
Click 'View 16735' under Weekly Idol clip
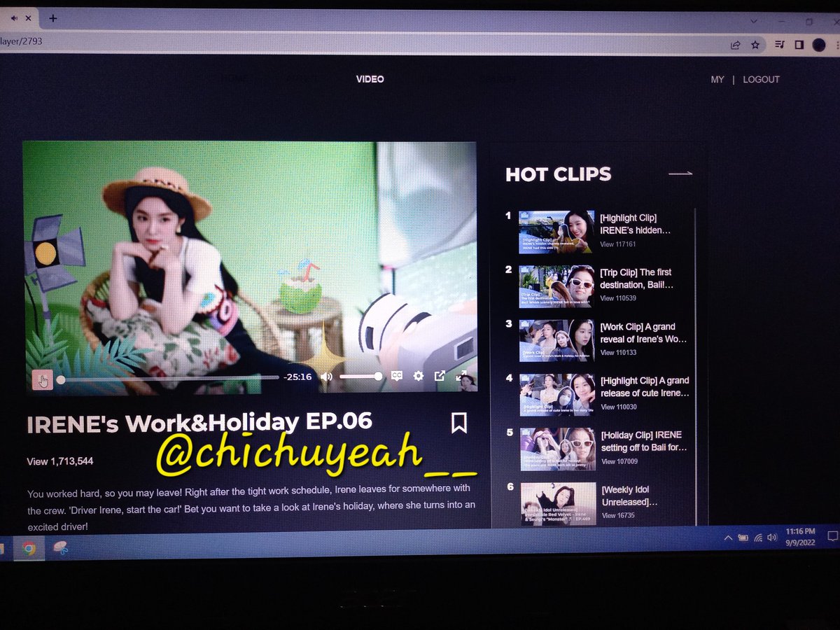(618, 515)
